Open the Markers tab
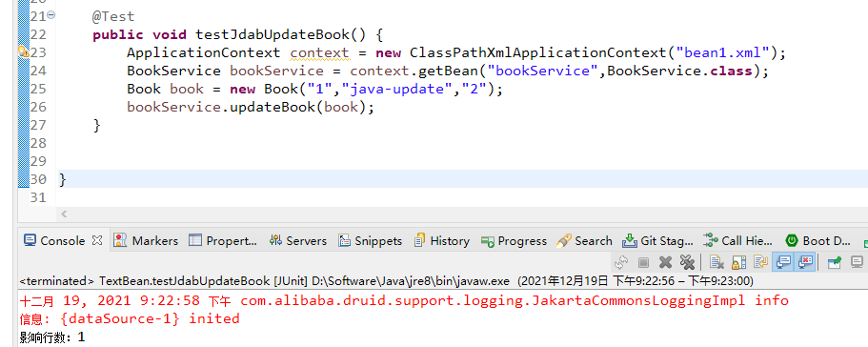 (146, 241)
